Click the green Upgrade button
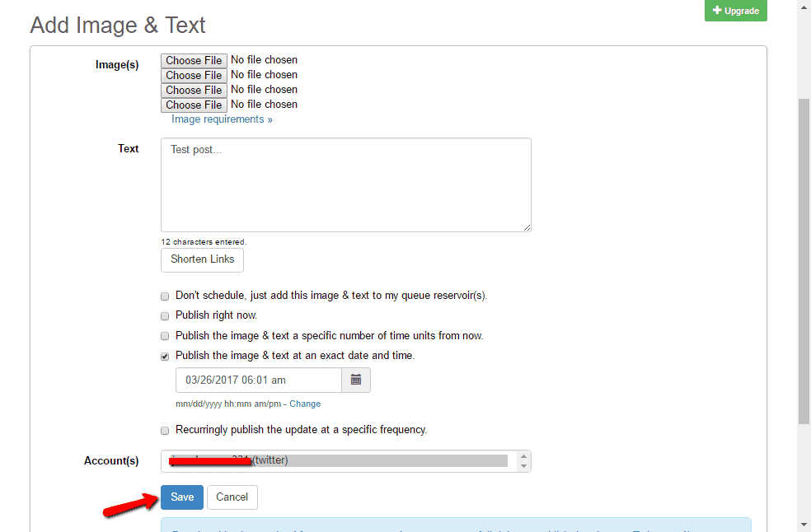The width and height of the screenshot is (811, 532). [735, 11]
